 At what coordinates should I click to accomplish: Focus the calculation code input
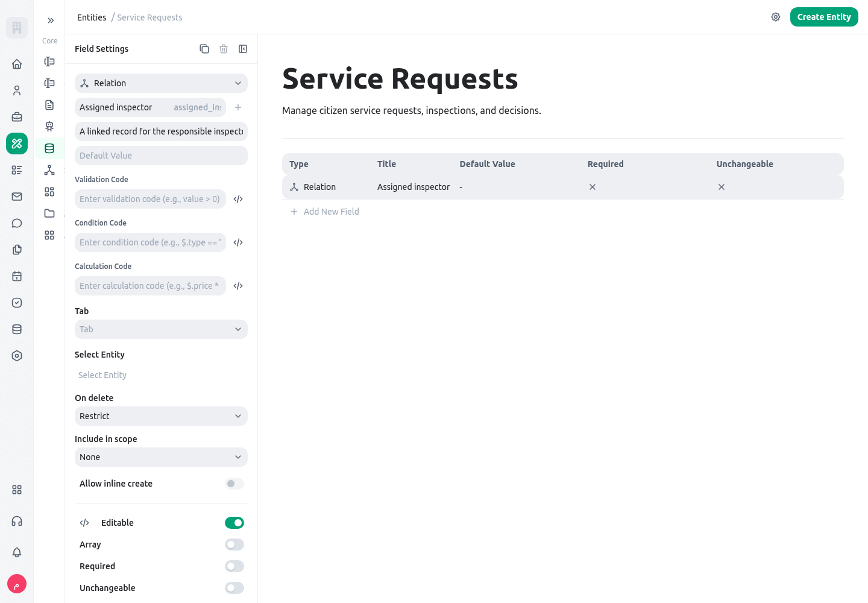point(150,286)
